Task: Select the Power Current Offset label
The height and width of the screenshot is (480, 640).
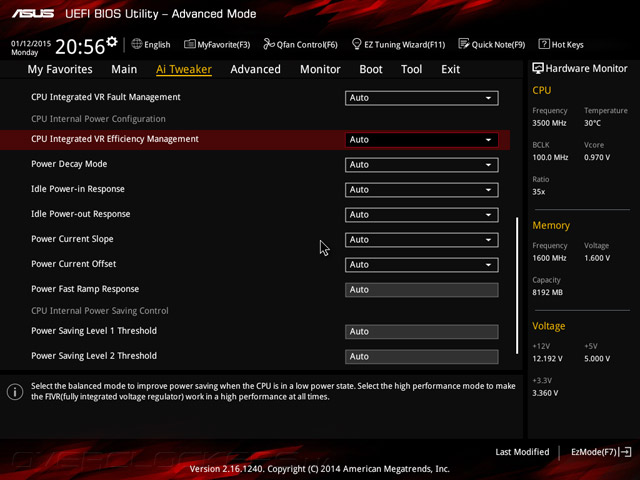Action: (73, 264)
